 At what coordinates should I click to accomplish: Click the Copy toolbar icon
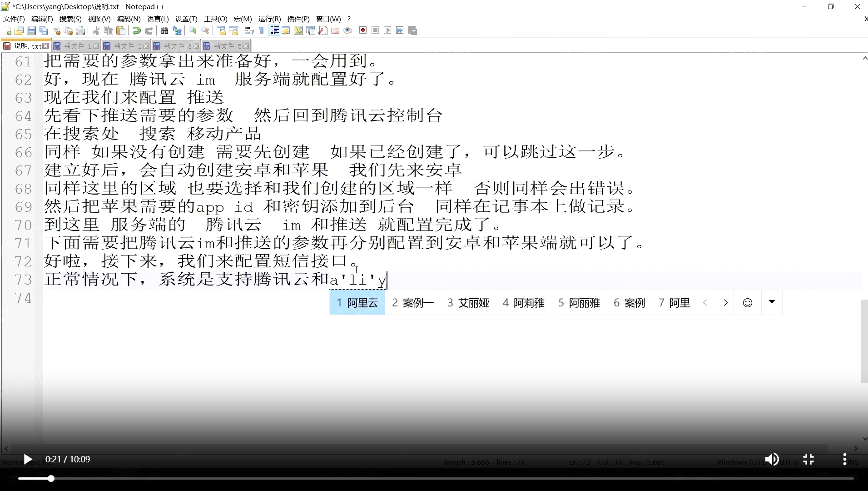tap(109, 30)
